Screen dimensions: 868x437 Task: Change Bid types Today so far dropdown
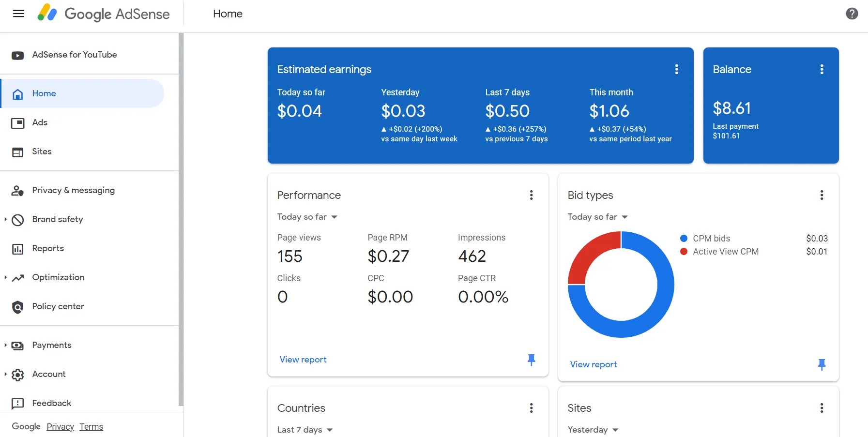pos(597,217)
